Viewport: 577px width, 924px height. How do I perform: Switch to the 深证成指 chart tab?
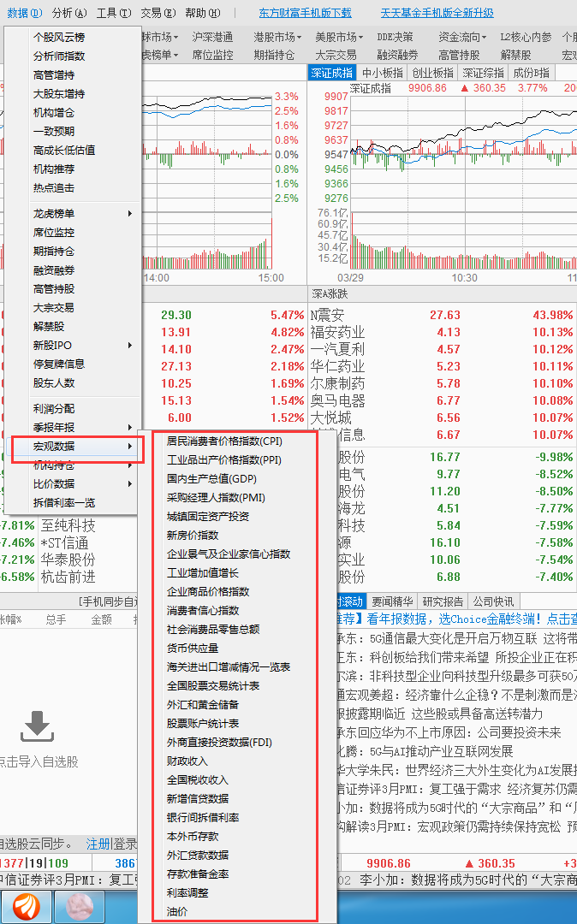pyautogui.click(x=332, y=73)
